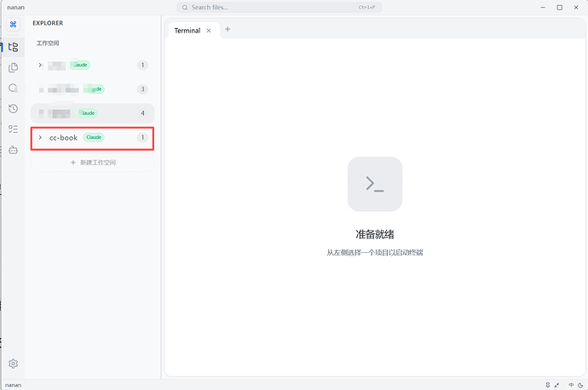The height and width of the screenshot is (390, 588).
Task: Click the 准备就绪 heading text
Action: [x=375, y=234]
